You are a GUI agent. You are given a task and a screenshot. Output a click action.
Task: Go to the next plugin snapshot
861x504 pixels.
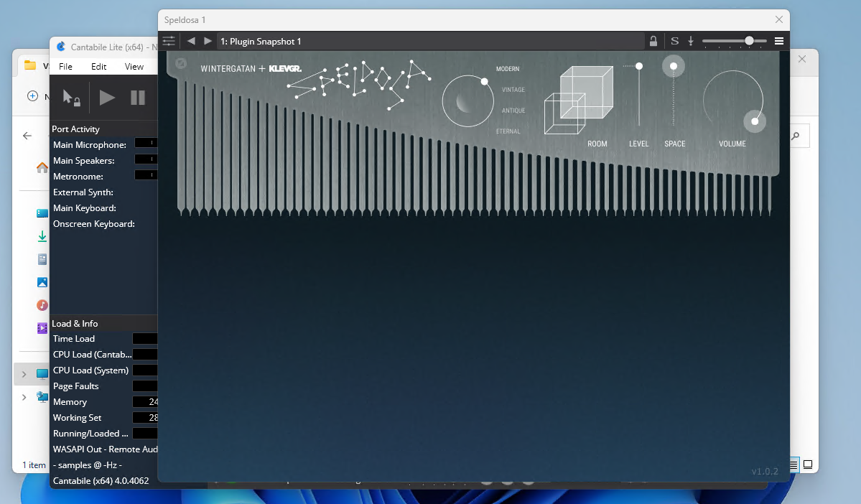(208, 42)
